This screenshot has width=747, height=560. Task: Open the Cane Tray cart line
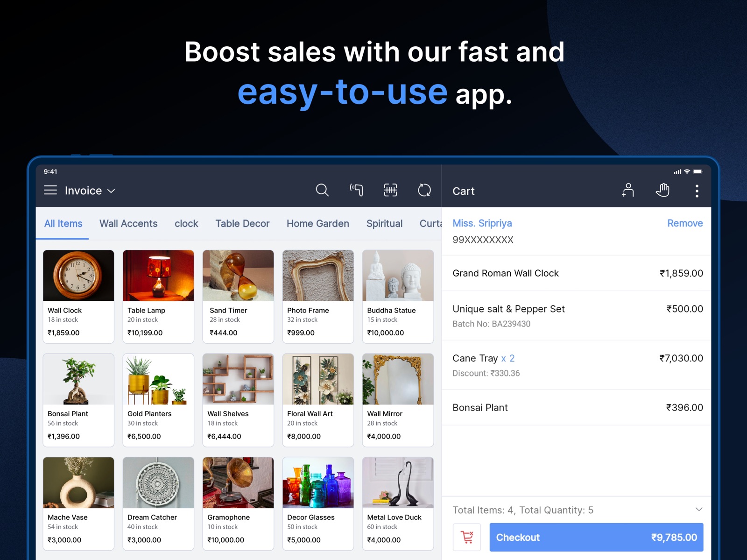(576, 365)
